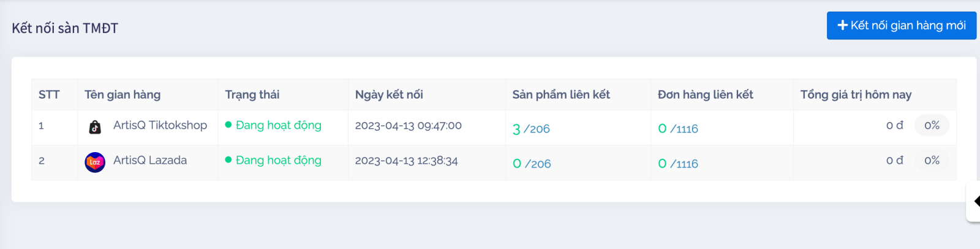The width and height of the screenshot is (980, 249).
Task: Select Đang hoạt động status of Tiktokshop
Action: [278, 125]
